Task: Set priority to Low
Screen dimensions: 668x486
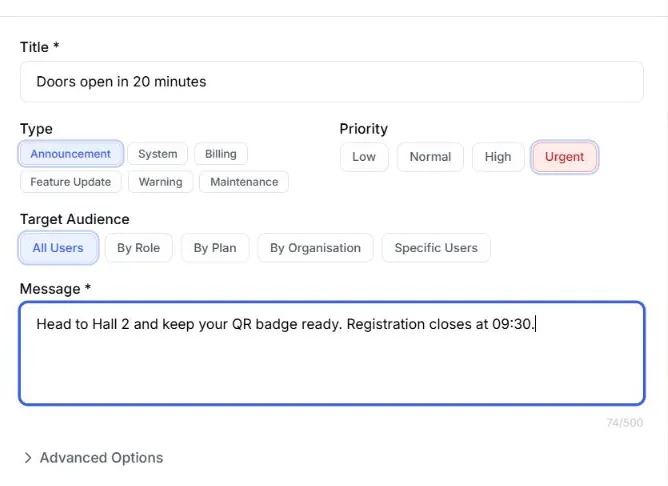Action: [364, 157]
